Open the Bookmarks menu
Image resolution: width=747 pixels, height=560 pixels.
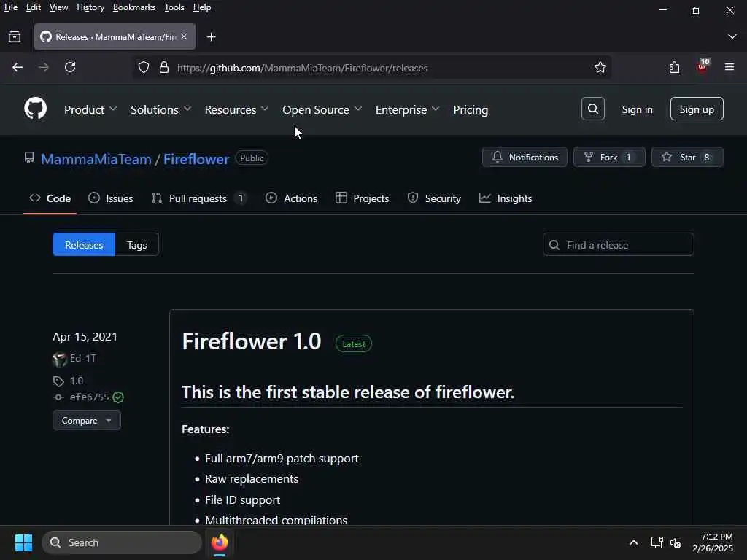134,7
